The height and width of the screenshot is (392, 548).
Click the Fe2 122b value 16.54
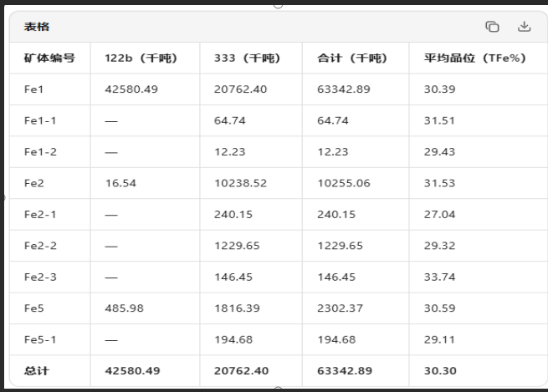point(121,183)
